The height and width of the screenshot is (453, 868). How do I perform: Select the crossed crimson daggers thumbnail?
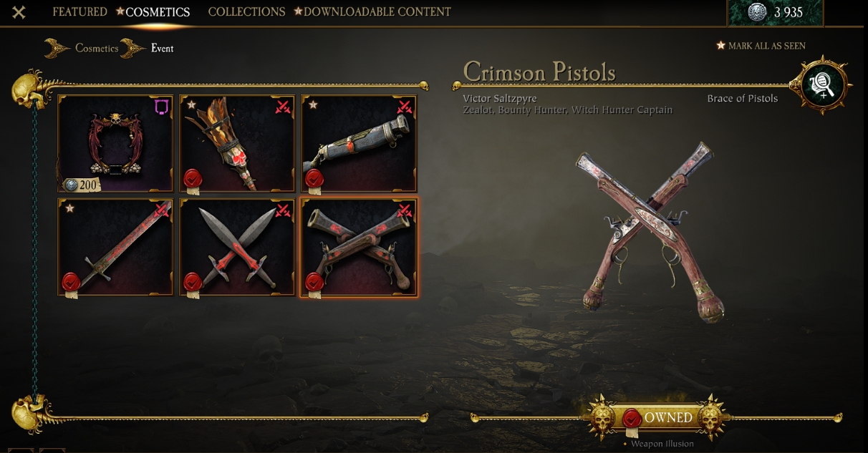tap(237, 247)
